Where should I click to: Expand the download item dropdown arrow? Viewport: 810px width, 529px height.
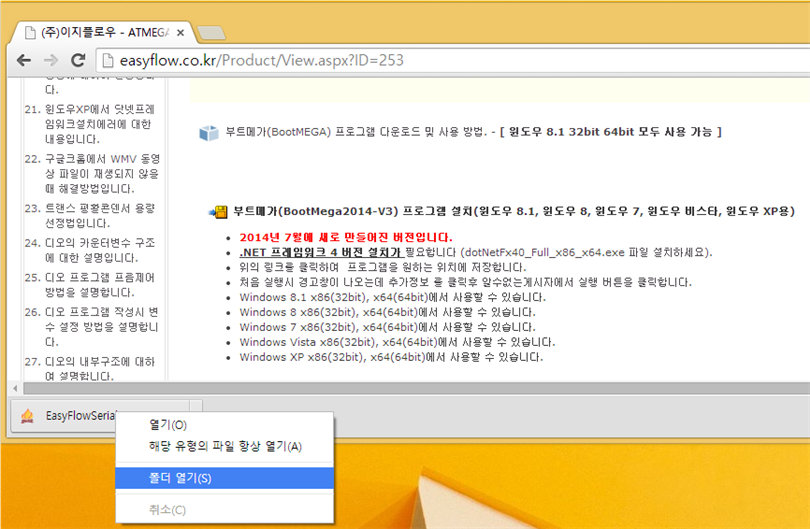click(x=196, y=406)
